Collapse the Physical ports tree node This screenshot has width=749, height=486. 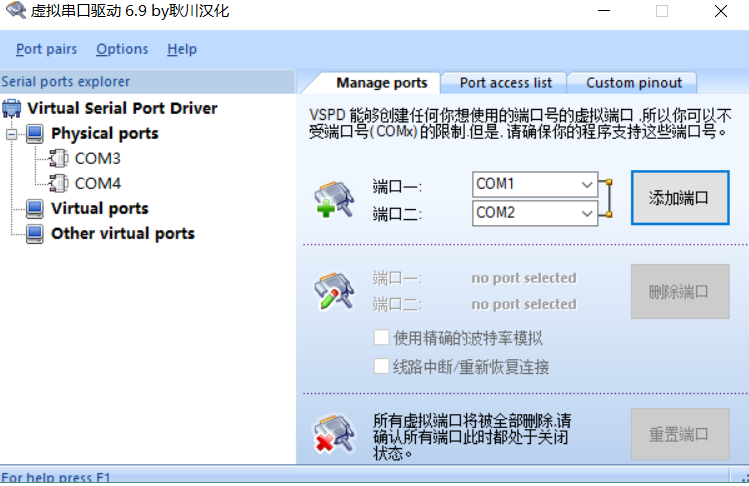[11, 134]
